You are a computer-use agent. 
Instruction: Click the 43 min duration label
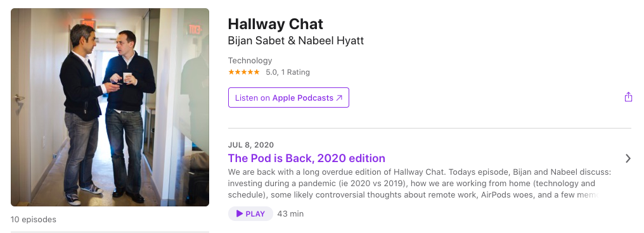point(290,214)
